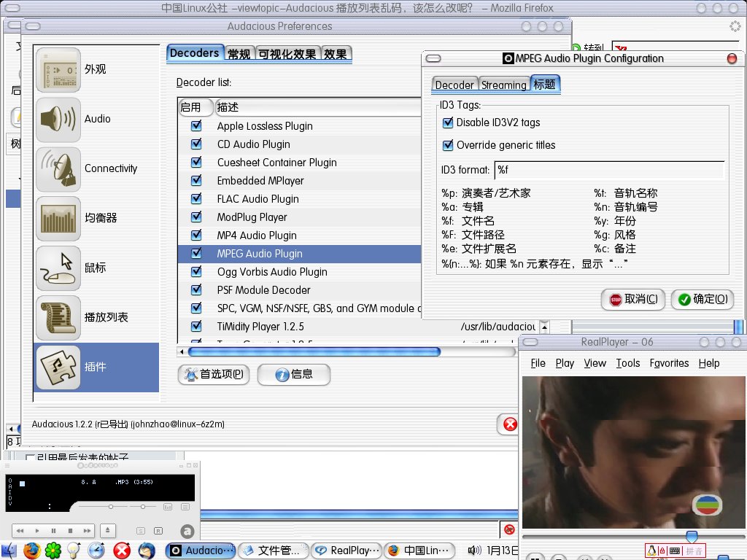747x560 pixels.
Task: Open the RealPlayer Favorites menu
Action: [x=669, y=363]
